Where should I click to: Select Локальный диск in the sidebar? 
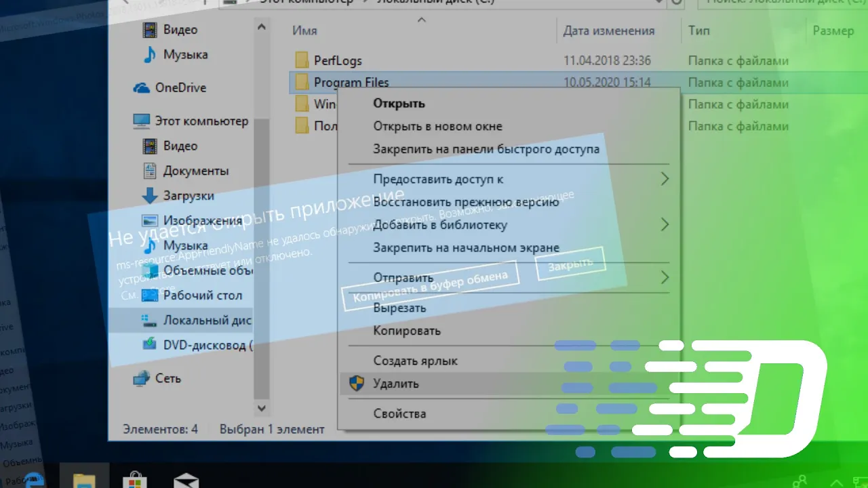pyautogui.click(x=208, y=321)
